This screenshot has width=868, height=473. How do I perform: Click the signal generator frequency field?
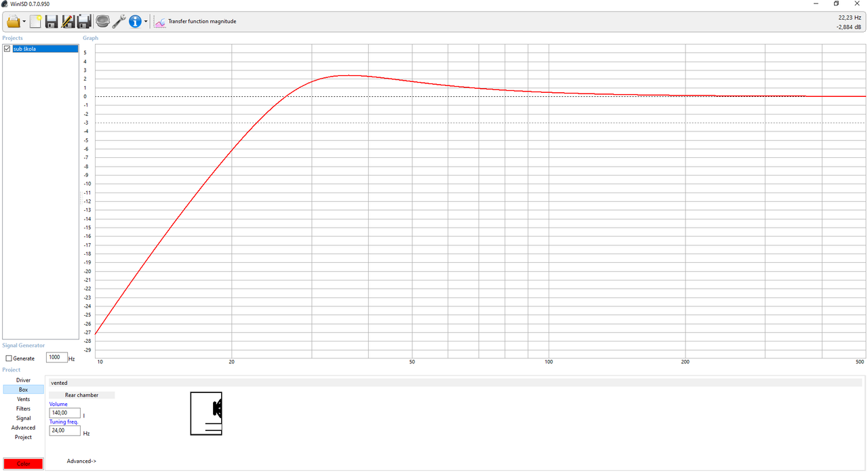click(56, 357)
